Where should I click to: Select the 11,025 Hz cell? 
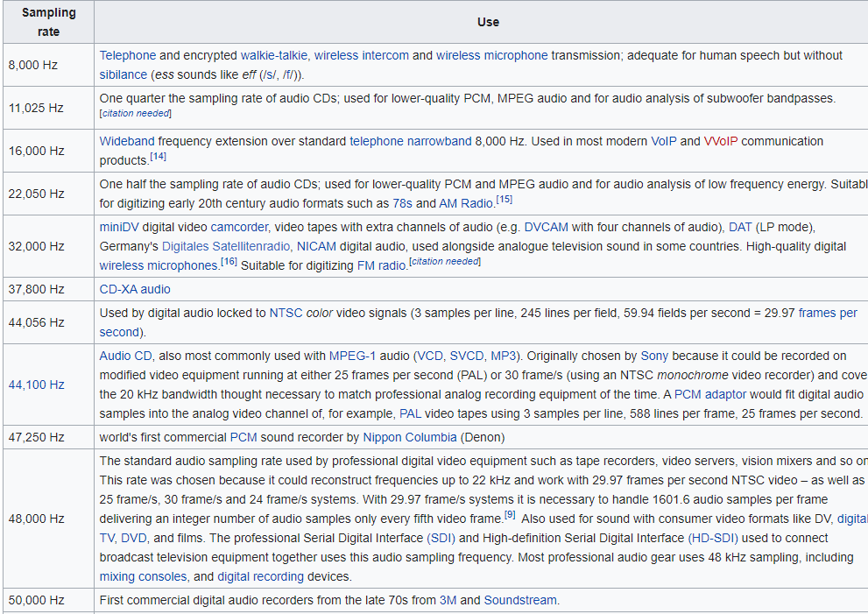coord(49,108)
